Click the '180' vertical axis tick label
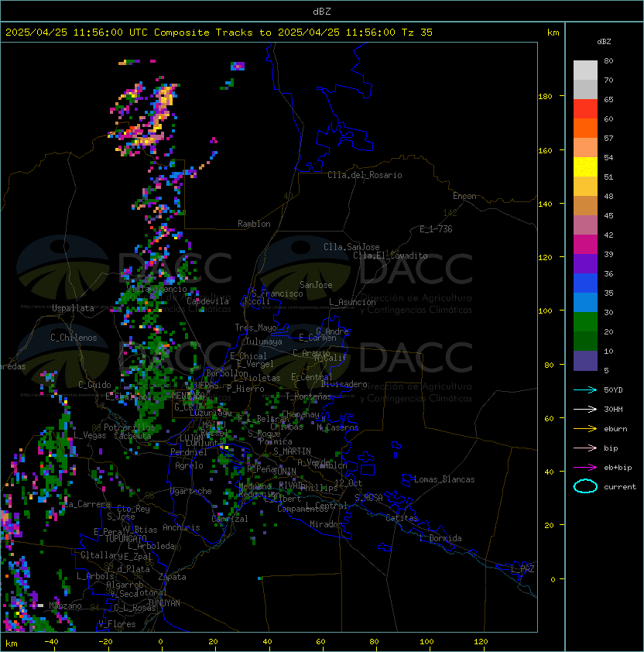Image resolution: width=644 pixels, height=652 pixels. [545, 97]
